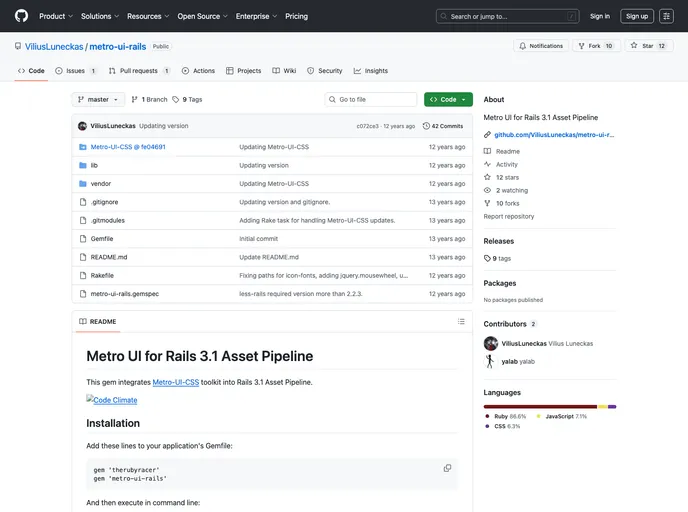Focus the Search or jump to field
The height and width of the screenshot is (512, 688).
pos(508,16)
